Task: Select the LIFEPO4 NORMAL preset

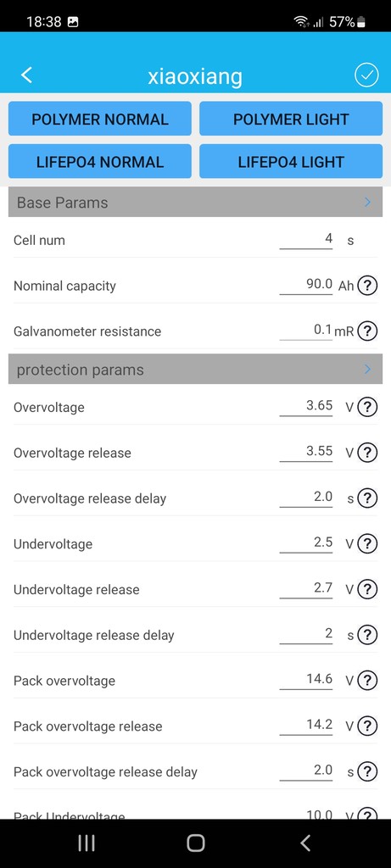Action: 100,162
